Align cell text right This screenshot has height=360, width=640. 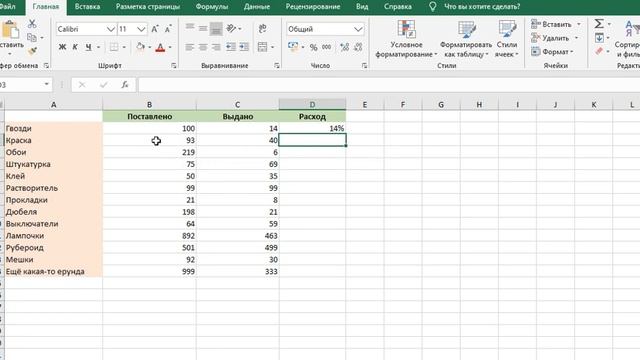(216, 47)
